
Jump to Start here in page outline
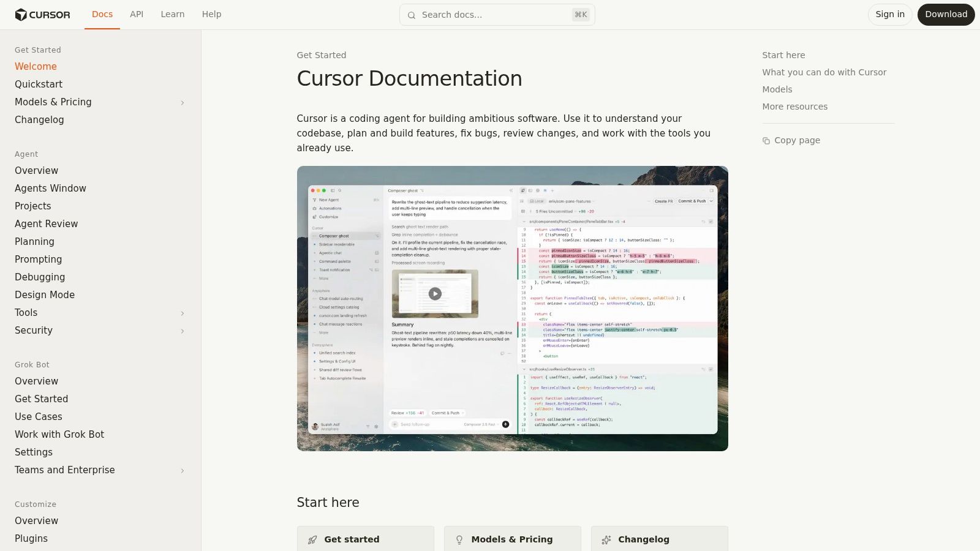[x=783, y=55]
